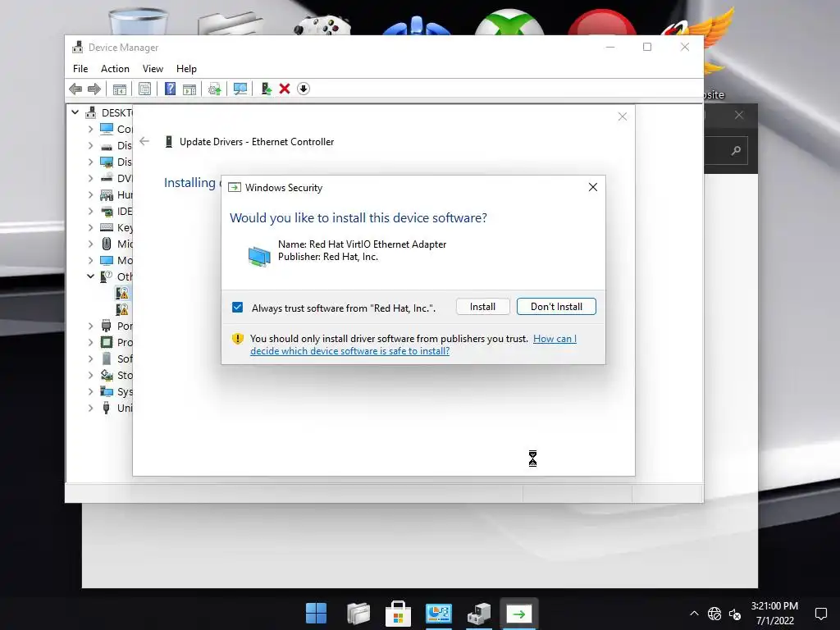This screenshot has height=630, width=840.
Task: Expand the 'Co' computer tree node
Action: pyautogui.click(x=90, y=129)
